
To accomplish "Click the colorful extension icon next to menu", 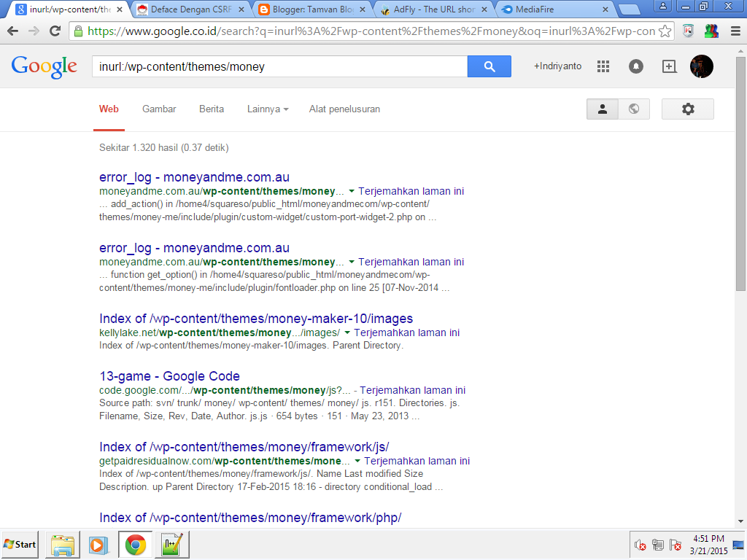I will point(711,31).
